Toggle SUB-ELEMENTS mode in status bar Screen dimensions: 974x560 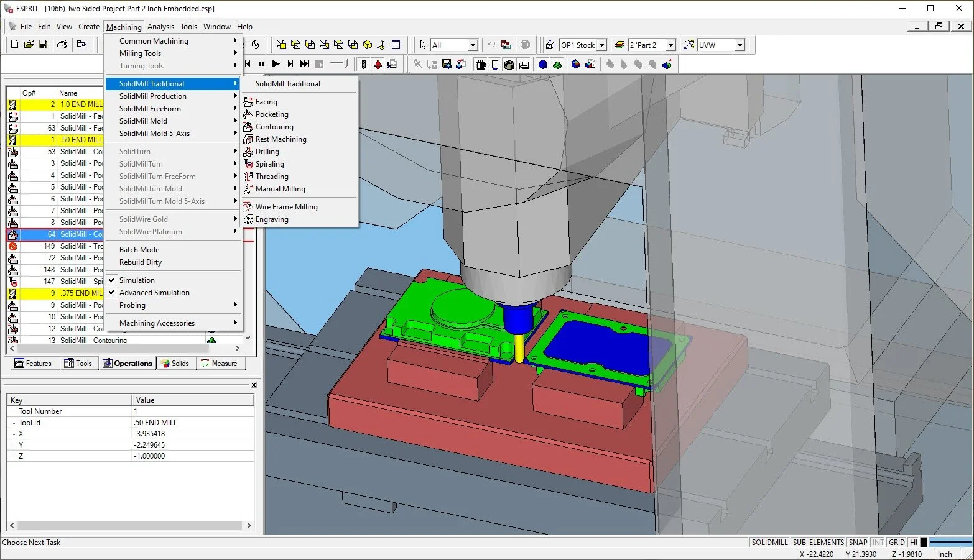(818, 543)
